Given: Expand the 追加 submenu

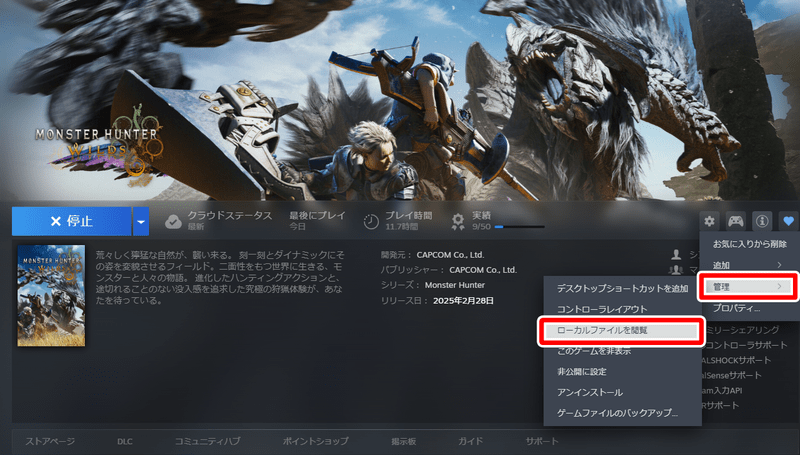Looking at the screenshot, I should tap(749, 265).
